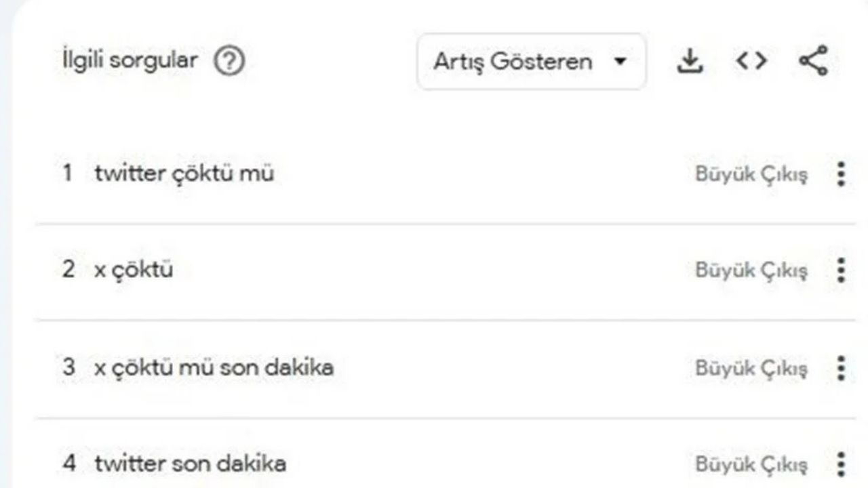Click the share icon

click(813, 61)
